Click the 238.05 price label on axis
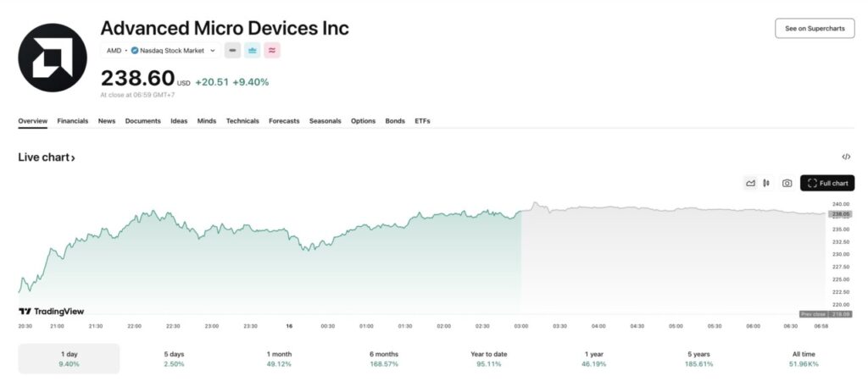The width and height of the screenshot is (868, 381). pos(841,214)
